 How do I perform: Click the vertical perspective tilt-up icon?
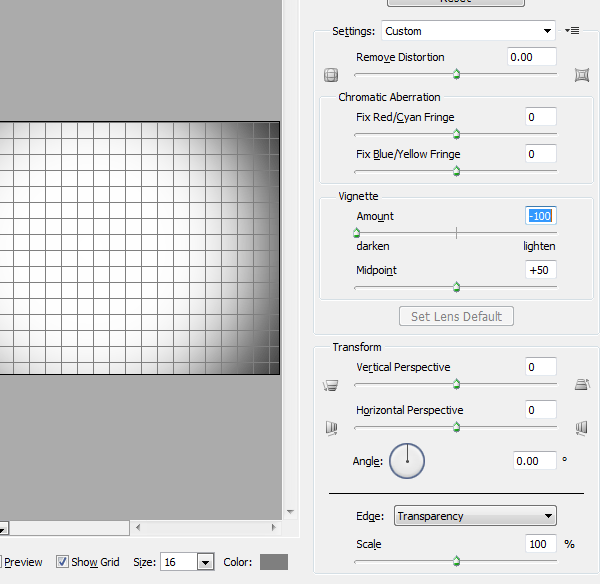pyautogui.click(x=582, y=384)
